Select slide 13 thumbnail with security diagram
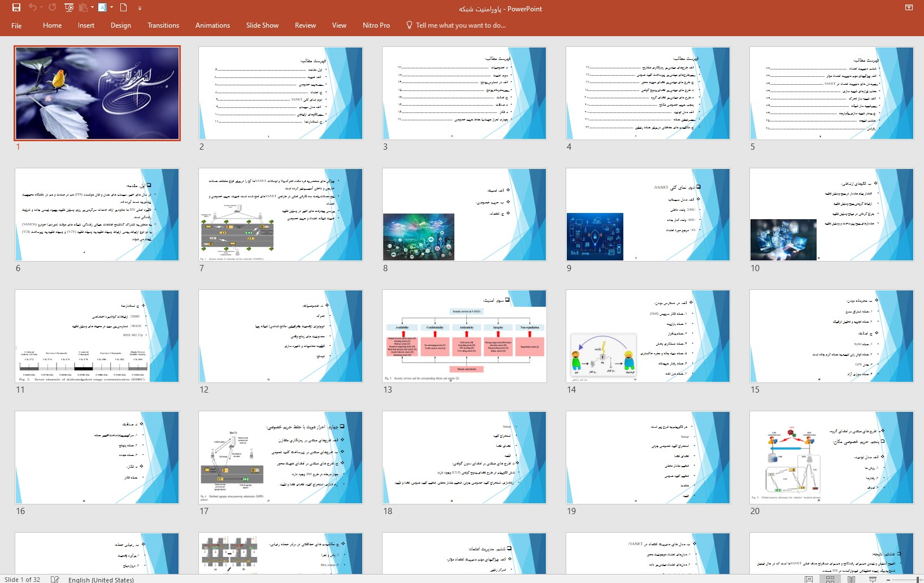The image size is (924, 583). pos(464,336)
